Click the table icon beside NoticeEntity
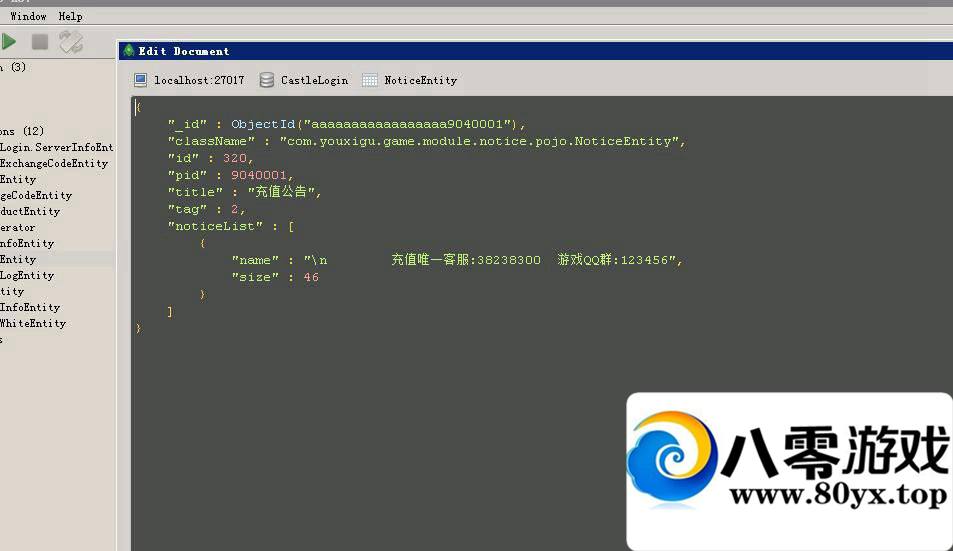Screen dimensions: 953x551 point(370,80)
